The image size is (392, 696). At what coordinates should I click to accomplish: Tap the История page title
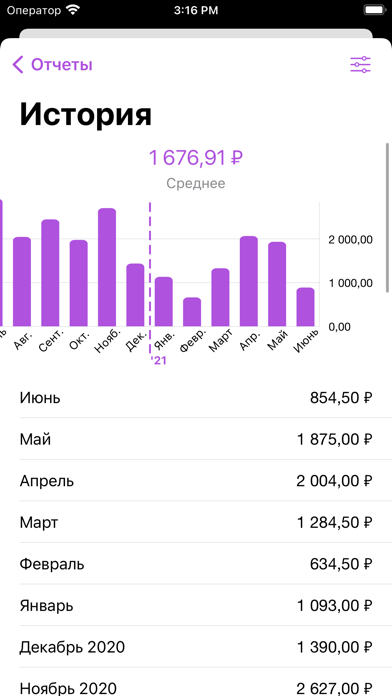point(86,115)
